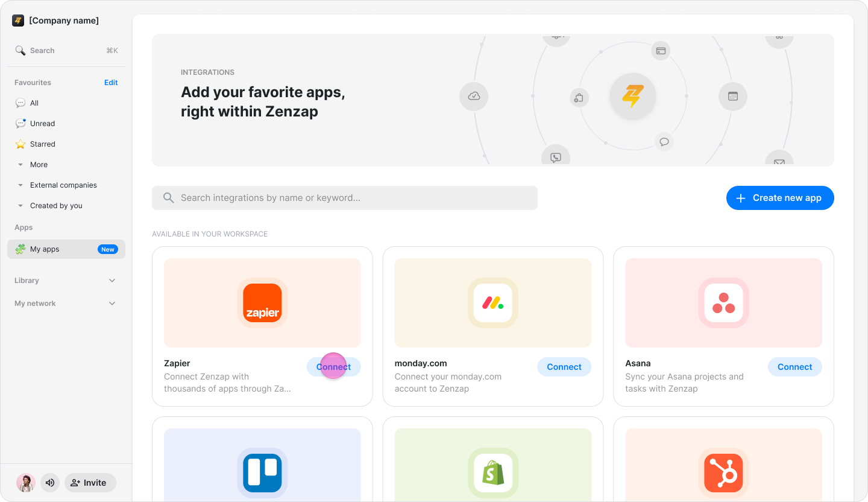Open the All conversations item
This screenshot has width=868, height=502.
coord(66,103)
